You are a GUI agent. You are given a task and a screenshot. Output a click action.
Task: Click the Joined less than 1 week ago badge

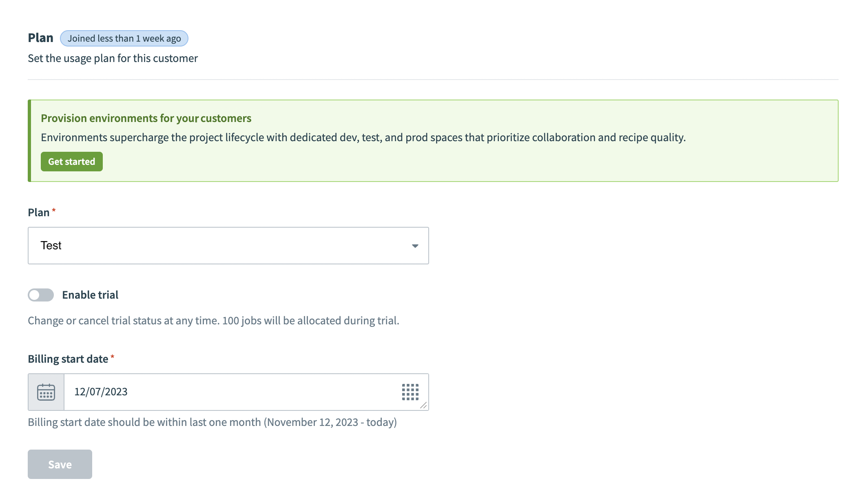[124, 38]
